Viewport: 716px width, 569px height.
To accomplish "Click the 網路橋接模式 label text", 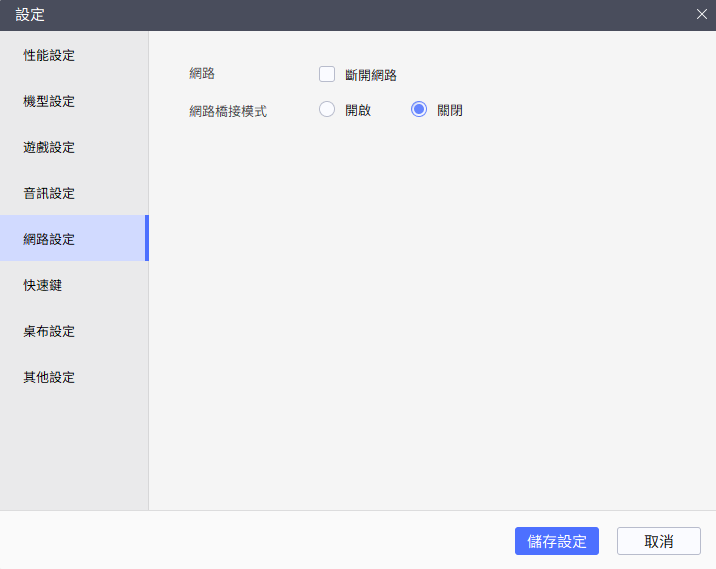I will 228,111.
